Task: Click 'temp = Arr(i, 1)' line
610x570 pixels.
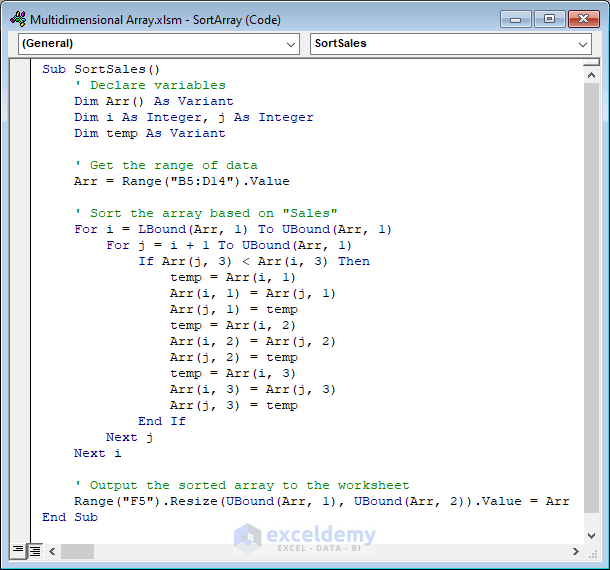Action: (233, 277)
